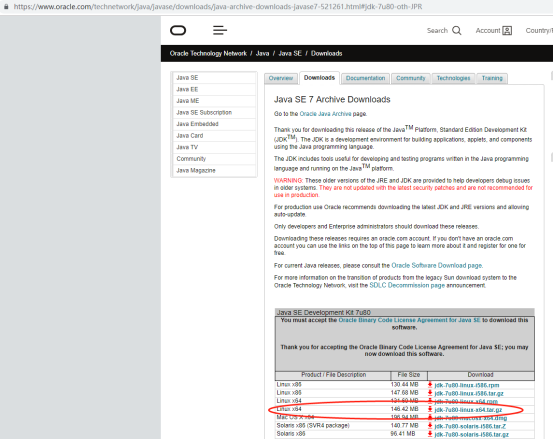Go to the Training tab
This screenshot has height=440, width=554.
492,78
